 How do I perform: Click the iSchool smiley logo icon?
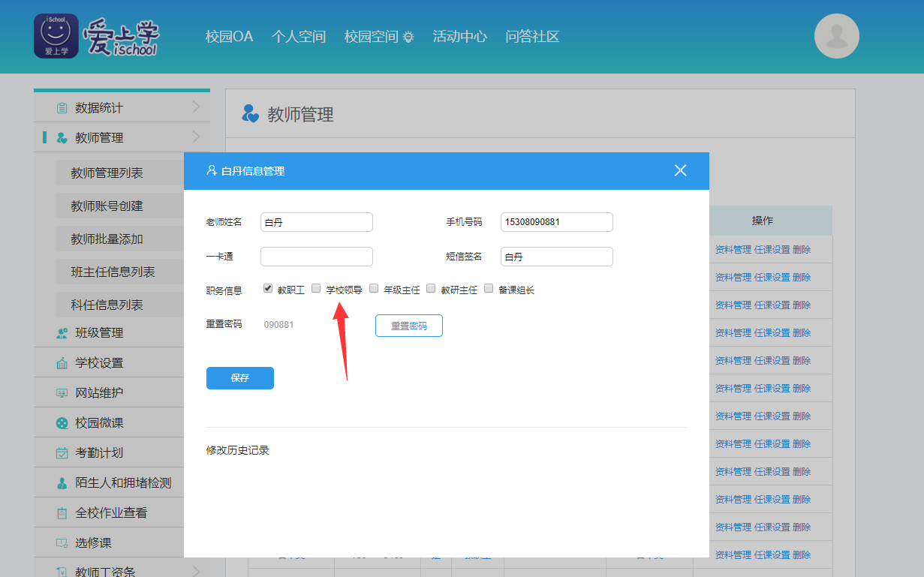pyautogui.click(x=56, y=36)
